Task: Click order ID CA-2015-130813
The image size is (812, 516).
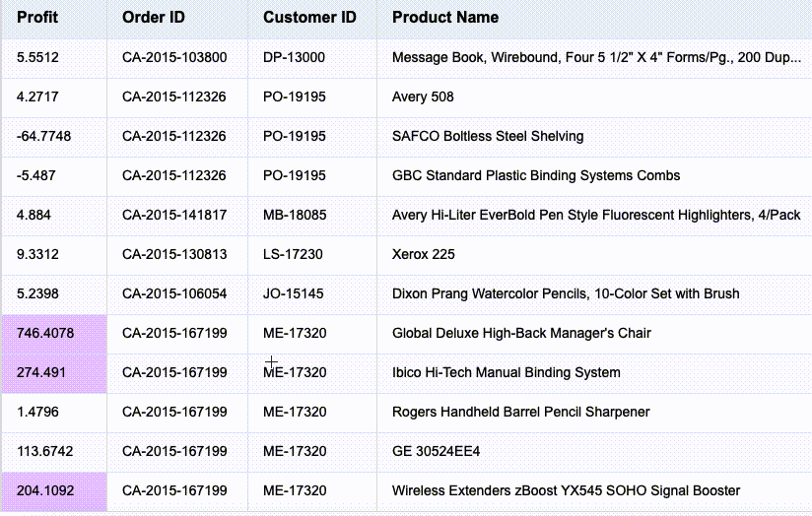Action: (x=174, y=254)
